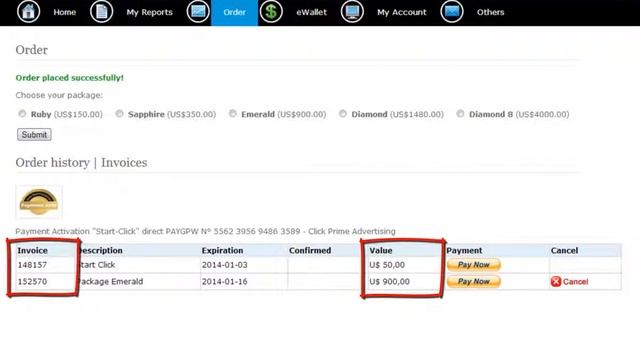This screenshot has height=360, width=640.
Task: Click the Start Click description cell
Action: 97,265
